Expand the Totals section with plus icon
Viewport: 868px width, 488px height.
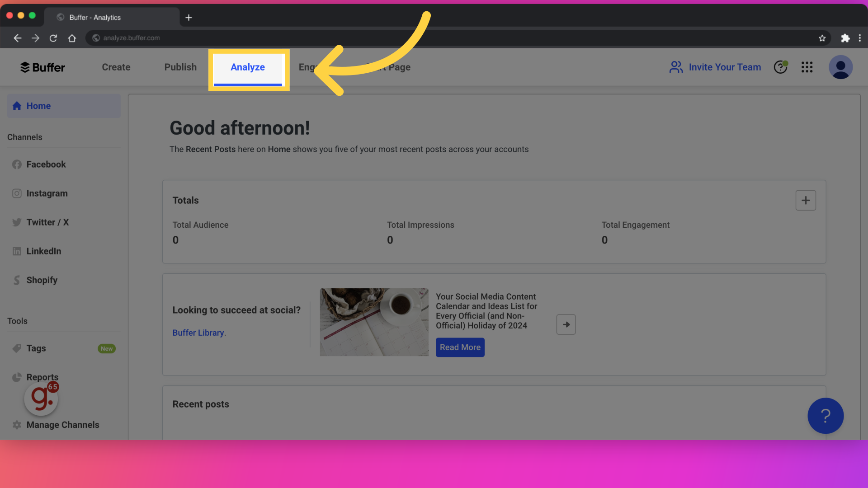(x=806, y=200)
